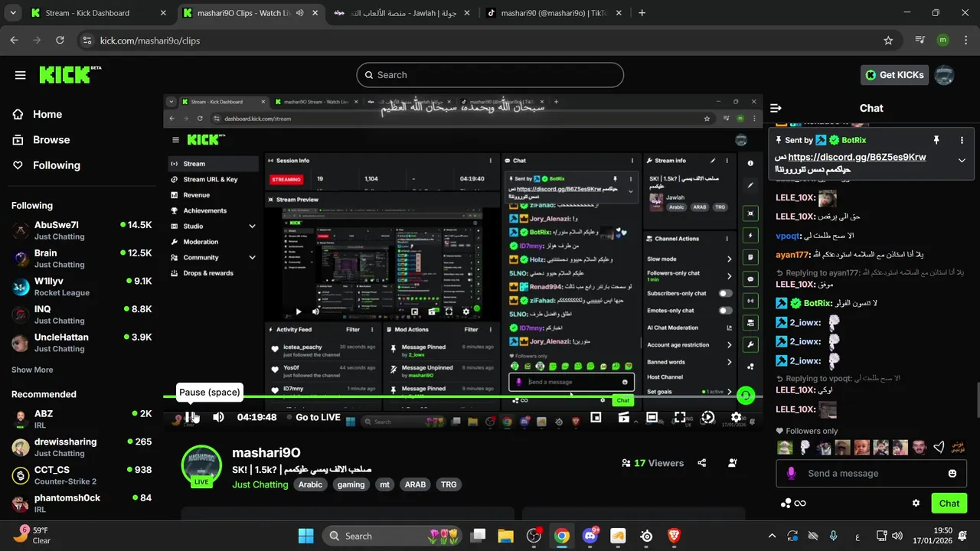Open picture-in-picture mini player

596,417
